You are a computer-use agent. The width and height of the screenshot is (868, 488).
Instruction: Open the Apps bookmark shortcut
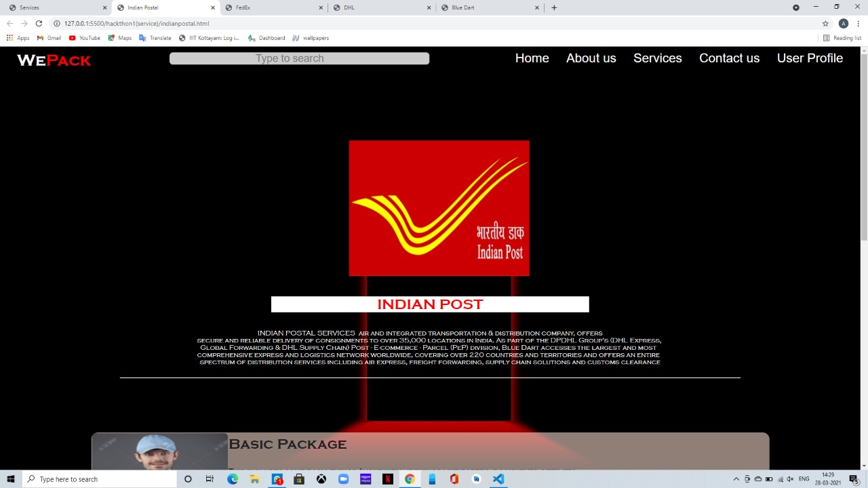click(x=18, y=38)
